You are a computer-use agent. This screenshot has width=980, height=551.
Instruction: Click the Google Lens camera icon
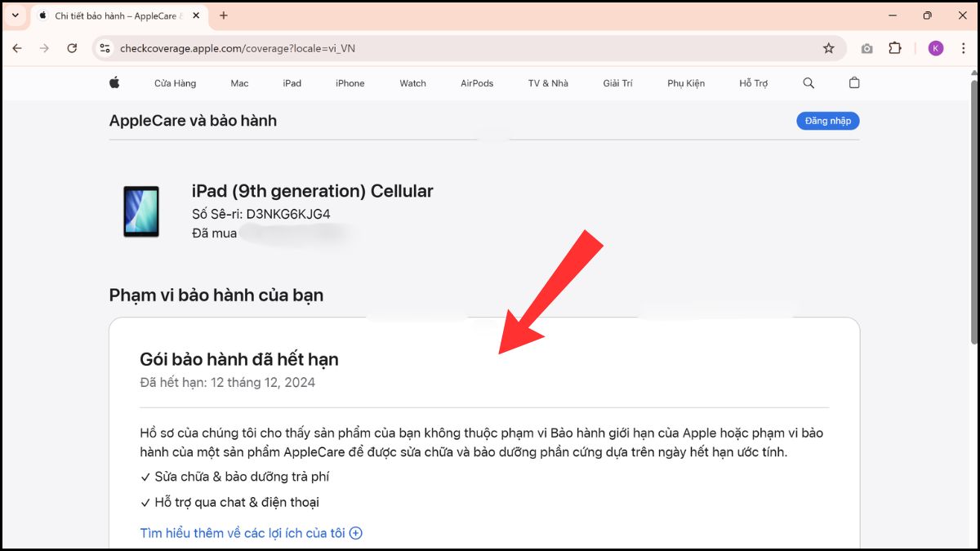(x=866, y=47)
